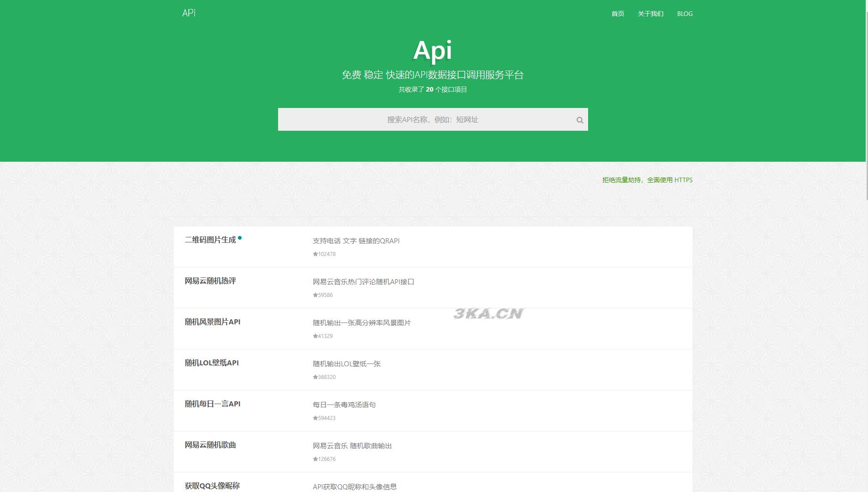Image resolution: width=868 pixels, height=492 pixels.
Task: Click the star icon next to 59586
Action: [x=315, y=295]
